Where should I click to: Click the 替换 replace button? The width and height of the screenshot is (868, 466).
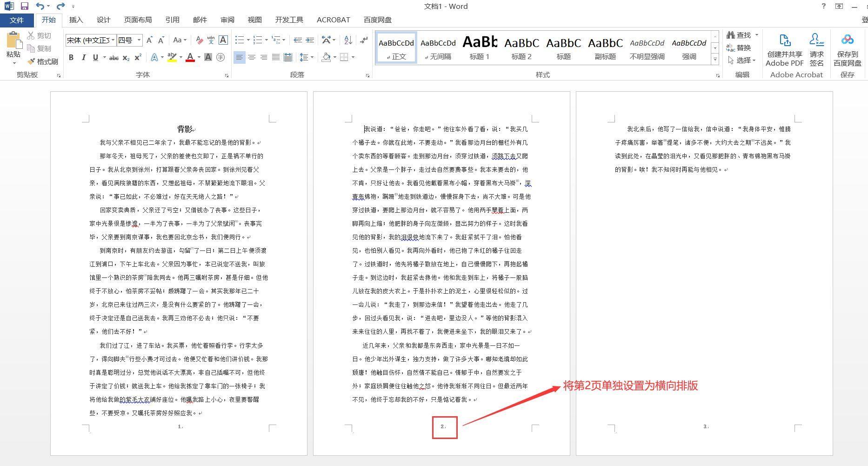tap(739, 47)
